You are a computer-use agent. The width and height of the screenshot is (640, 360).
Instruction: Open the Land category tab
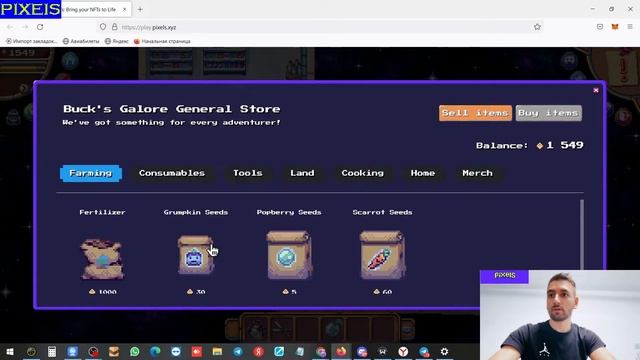(302, 173)
